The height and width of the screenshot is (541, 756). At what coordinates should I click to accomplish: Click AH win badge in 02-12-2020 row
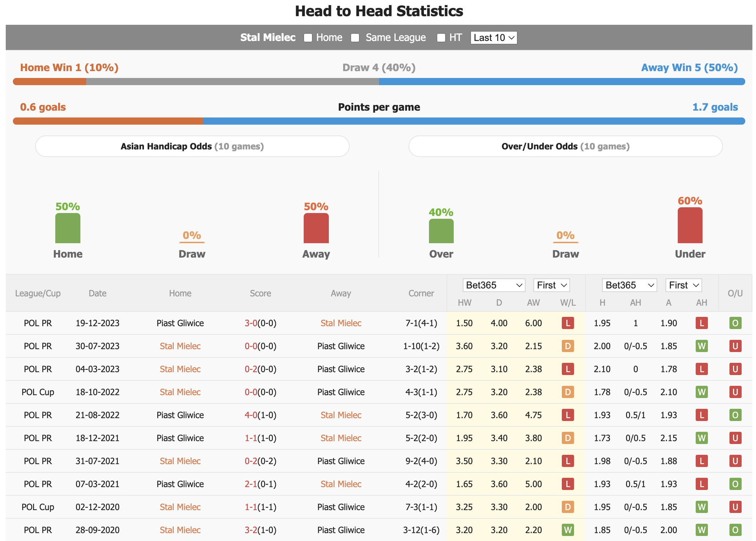(x=702, y=507)
